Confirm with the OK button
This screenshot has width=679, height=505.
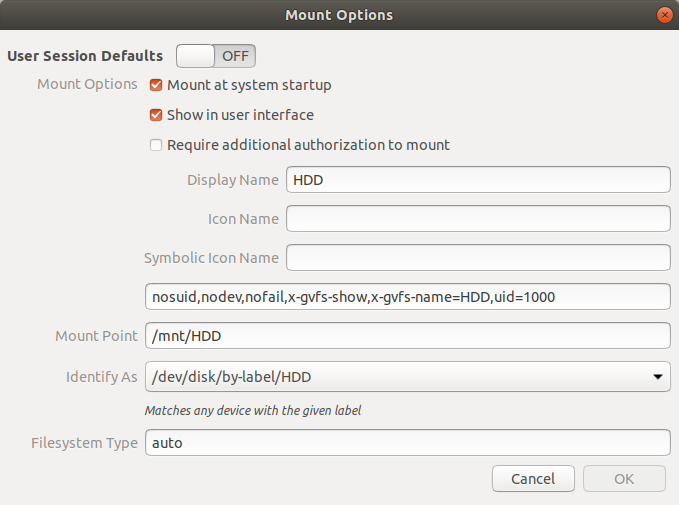coord(624,479)
